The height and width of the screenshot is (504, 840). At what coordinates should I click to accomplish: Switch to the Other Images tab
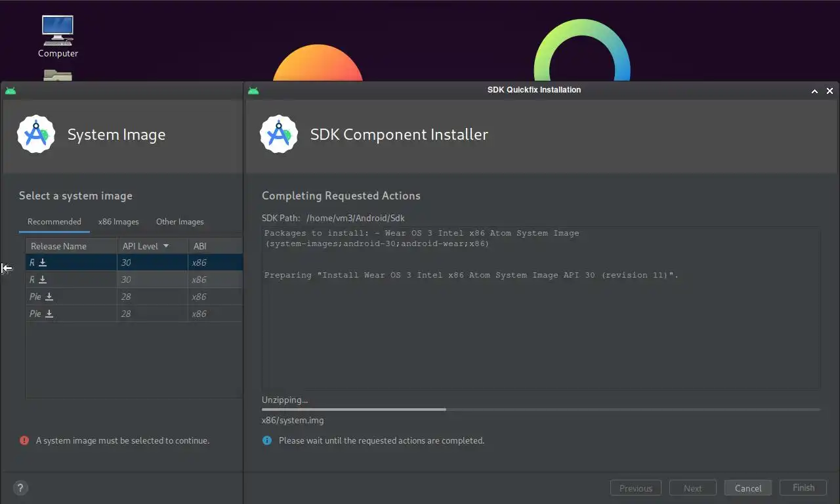pyautogui.click(x=180, y=222)
